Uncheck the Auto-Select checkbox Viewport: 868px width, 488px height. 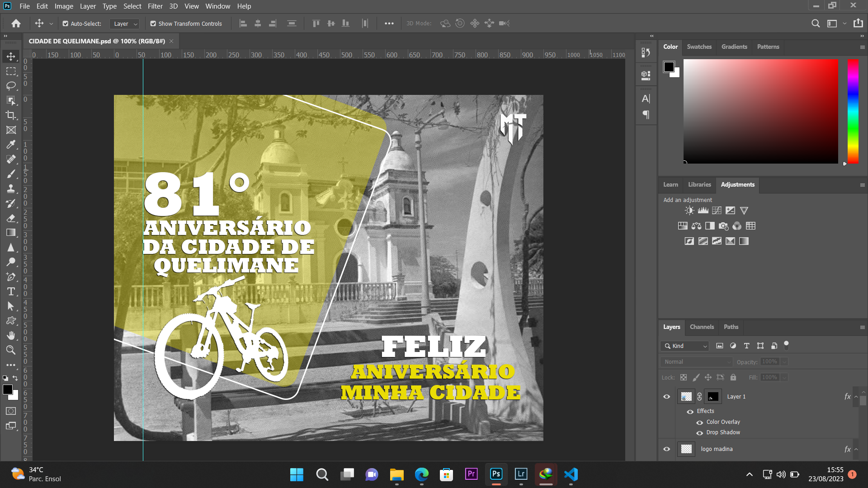point(66,23)
